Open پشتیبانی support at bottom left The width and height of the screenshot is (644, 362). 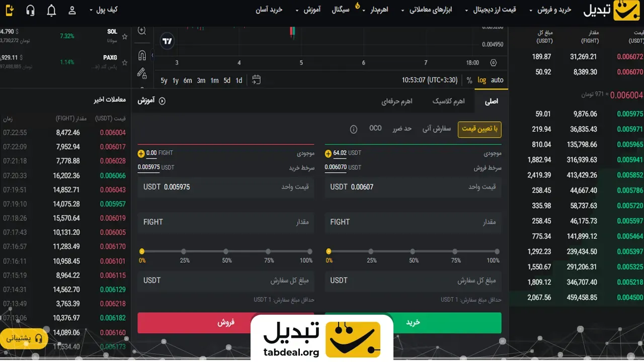click(x=23, y=339)
